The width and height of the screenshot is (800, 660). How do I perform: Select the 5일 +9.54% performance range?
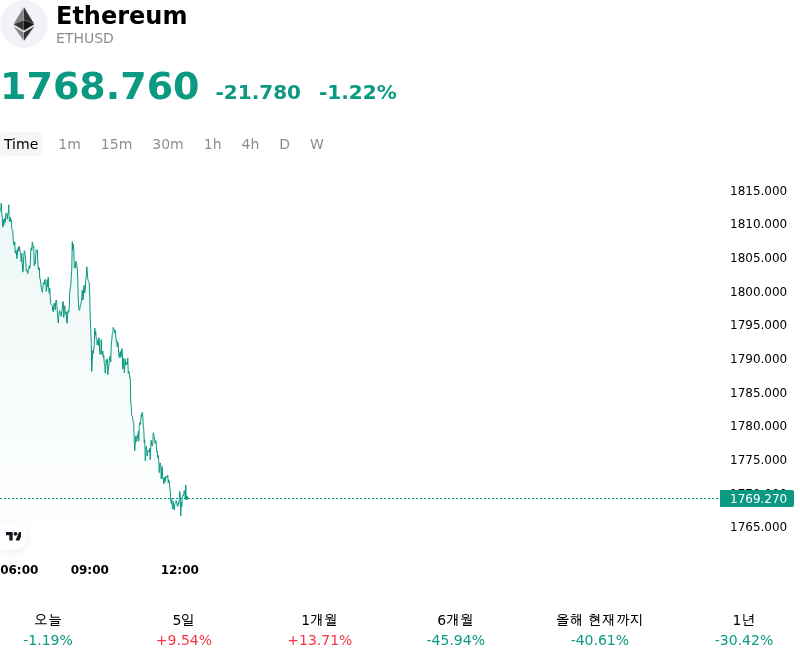(x=184, y=630)
